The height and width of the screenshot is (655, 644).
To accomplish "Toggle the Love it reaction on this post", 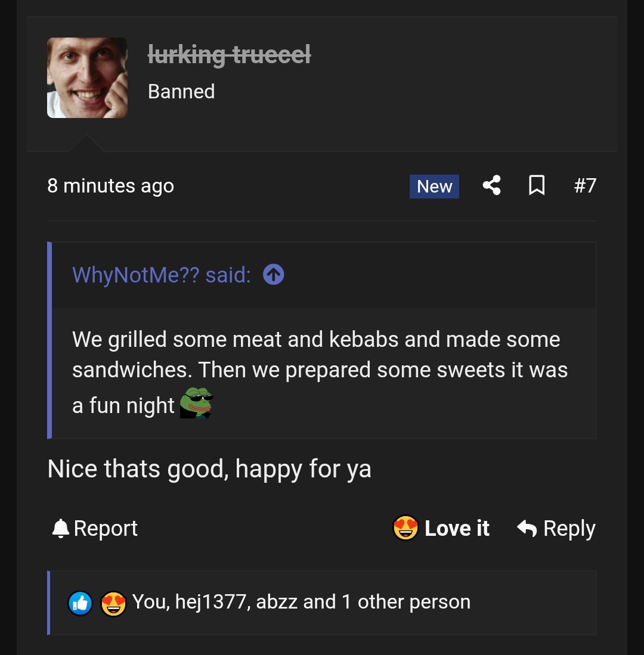I will click(x=457, y=528).
